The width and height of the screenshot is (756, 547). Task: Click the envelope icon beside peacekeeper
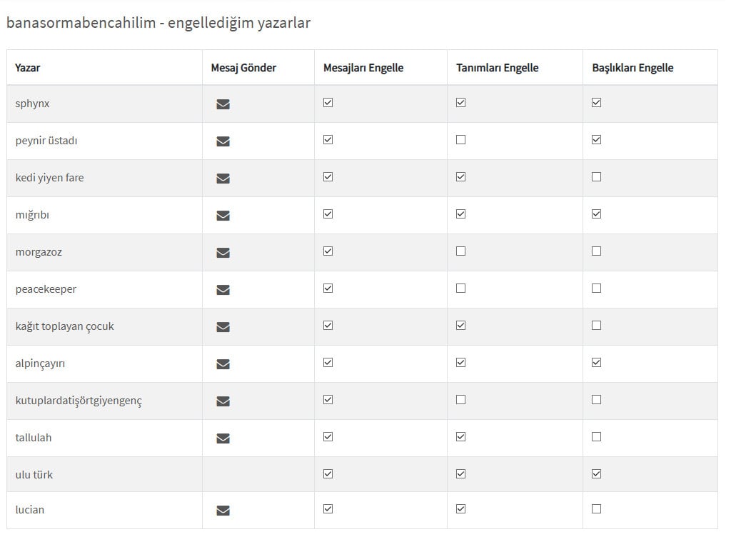click(223, 290)
